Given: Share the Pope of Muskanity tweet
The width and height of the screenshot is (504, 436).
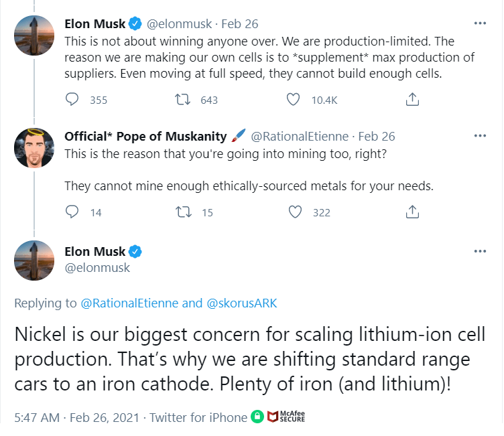Looking at the screenshot, I should tap(412, 212).
